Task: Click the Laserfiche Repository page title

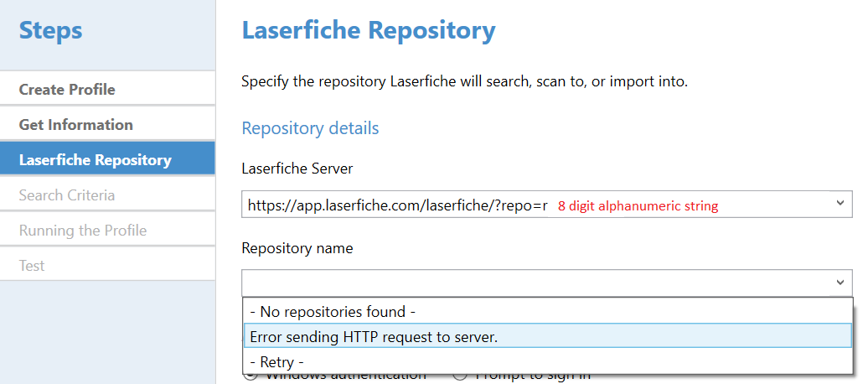Action: tap(369, 30)
